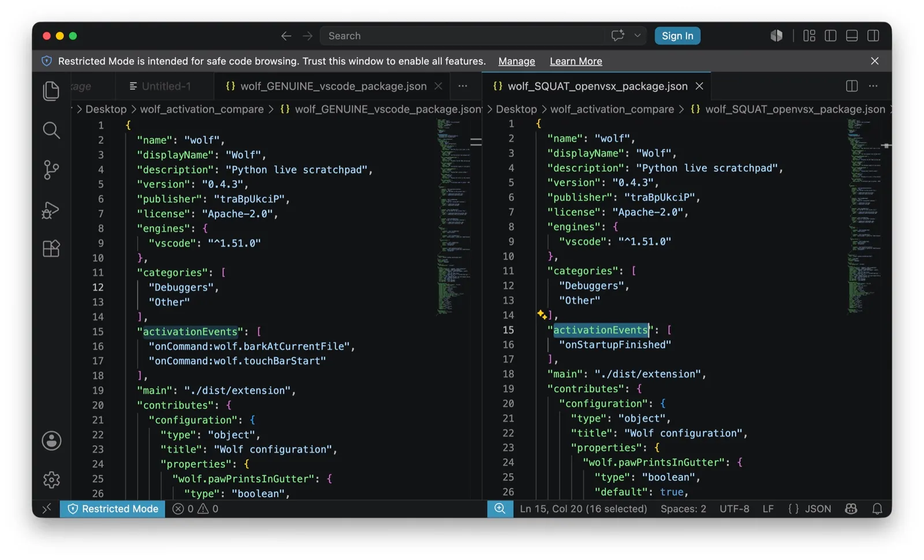
Task: Open the chat dropdown arrow
Action: (638, 36)
